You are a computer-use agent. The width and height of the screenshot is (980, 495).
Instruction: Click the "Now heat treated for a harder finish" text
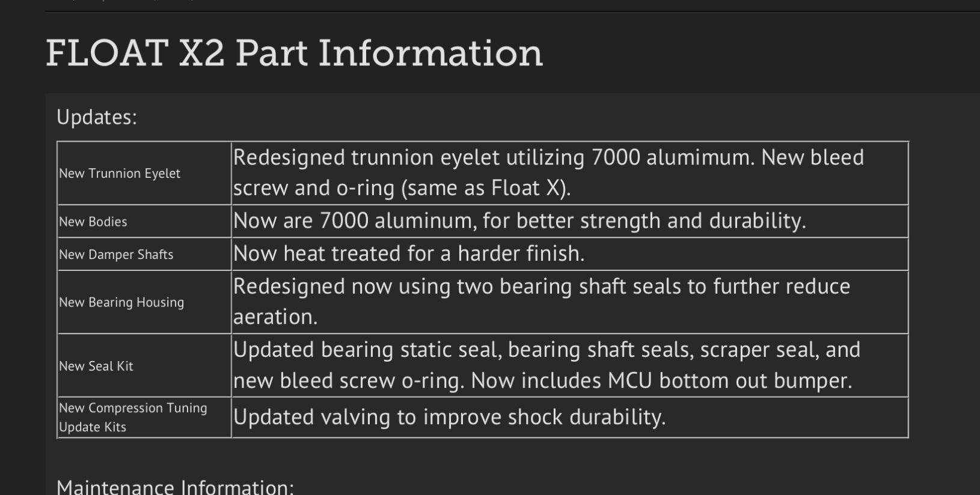point(408,254)
